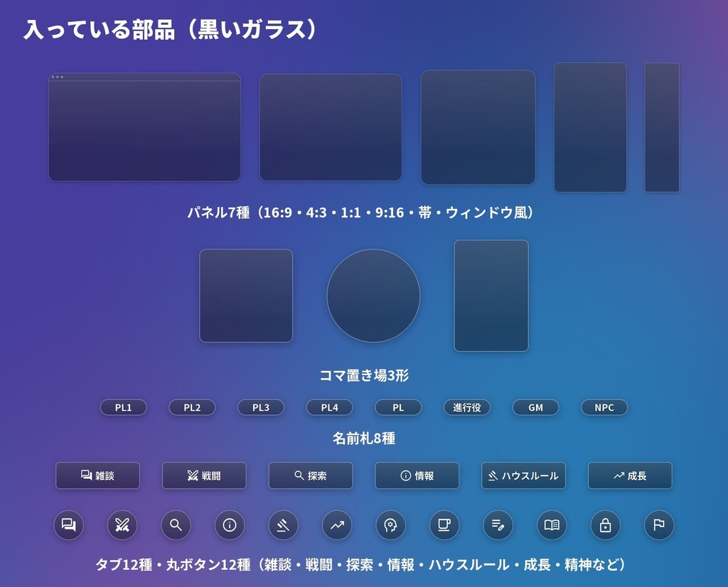Click the plain PL name tag
The height and width of the screenshot is (587, 728).
point(398,407)
